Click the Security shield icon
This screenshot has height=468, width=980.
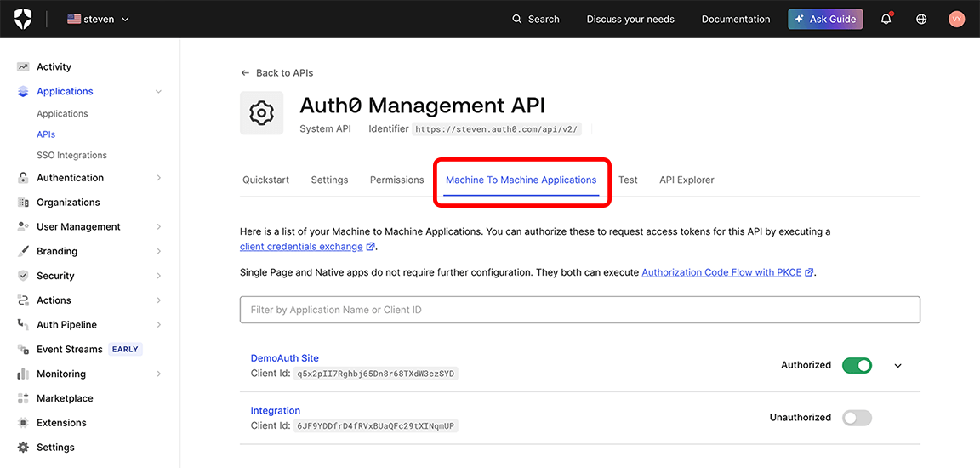pyautogui.click(x=23, y=276)
